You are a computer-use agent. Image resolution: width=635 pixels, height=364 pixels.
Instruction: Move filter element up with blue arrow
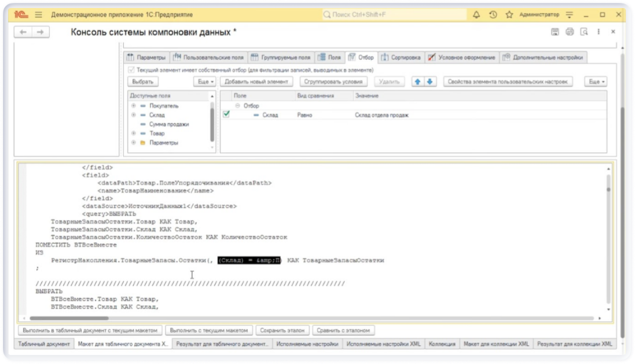pos(417,81)
